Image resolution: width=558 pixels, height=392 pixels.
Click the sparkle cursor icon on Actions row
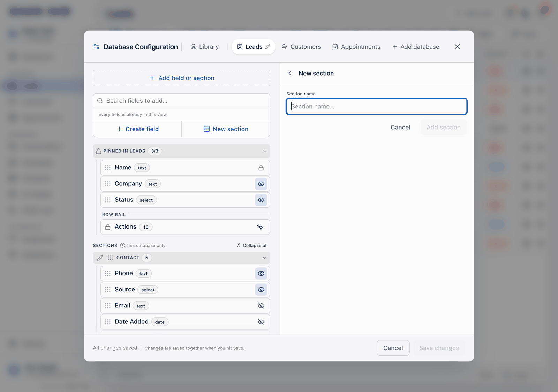click(260, 227)
